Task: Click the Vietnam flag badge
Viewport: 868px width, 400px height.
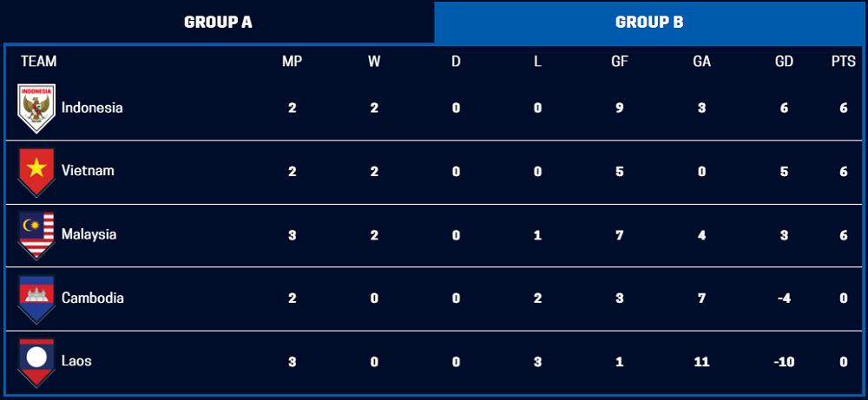Action: pos(36,172)
